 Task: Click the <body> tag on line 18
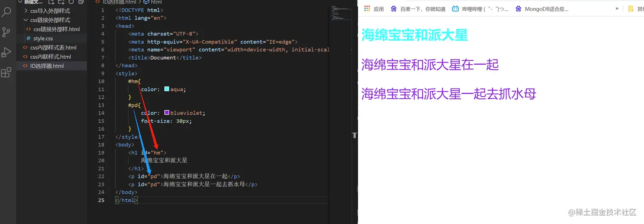click(x=125, y=145)
